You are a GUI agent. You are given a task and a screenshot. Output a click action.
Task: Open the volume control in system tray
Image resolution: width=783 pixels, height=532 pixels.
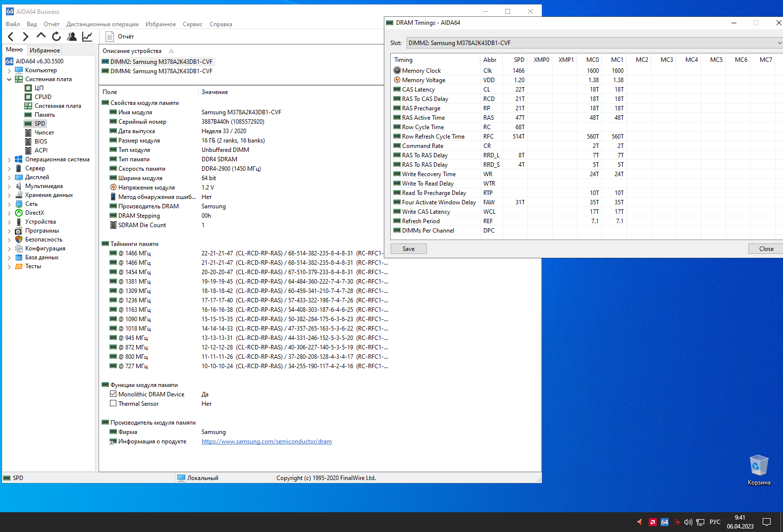pos(688,522)
